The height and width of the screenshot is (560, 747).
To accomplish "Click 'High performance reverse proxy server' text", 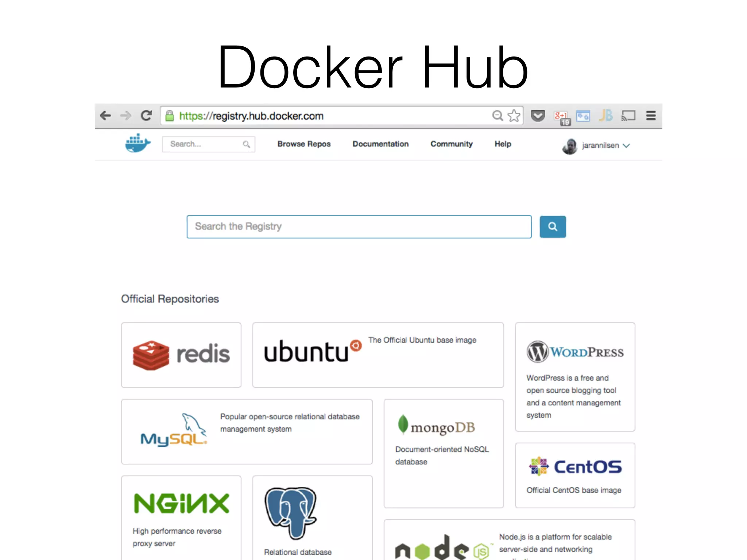I will 177,537.
